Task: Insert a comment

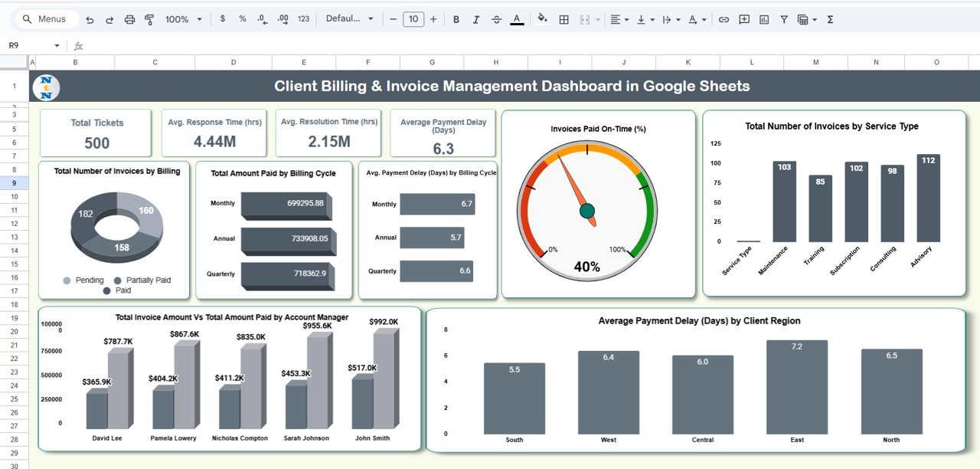Action: 743,19
